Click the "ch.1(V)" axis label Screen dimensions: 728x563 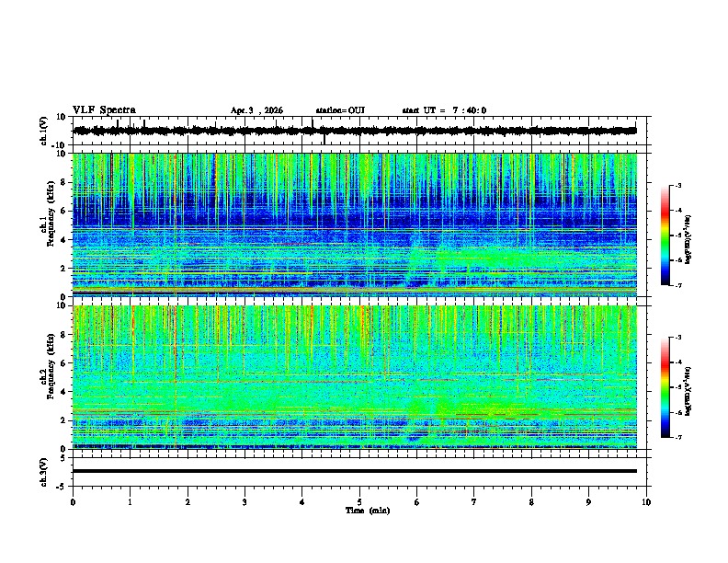(44, 131)
